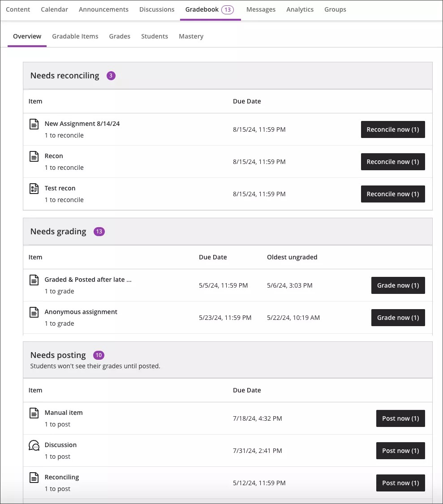
Task: Open the Mastery tab
Action: pos(191,36)
